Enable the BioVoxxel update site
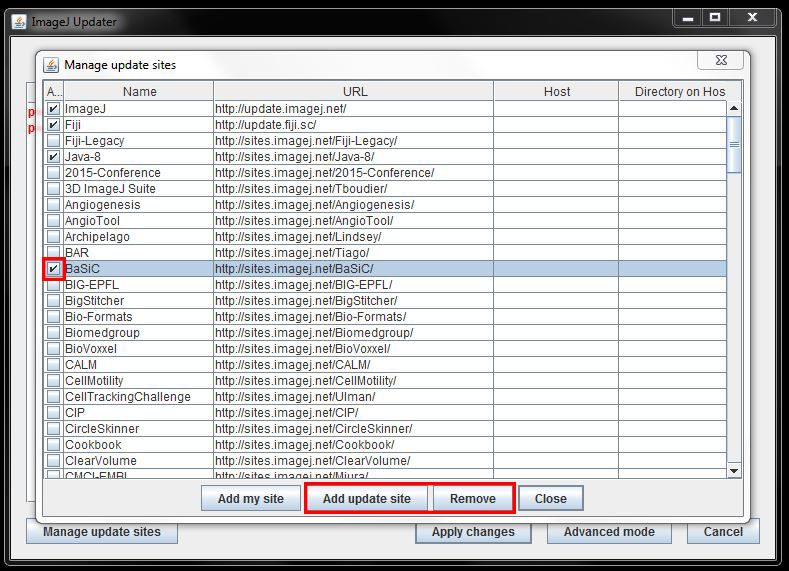Image resolution: width=789 pixels, height=571 pixels. [53, 349]
